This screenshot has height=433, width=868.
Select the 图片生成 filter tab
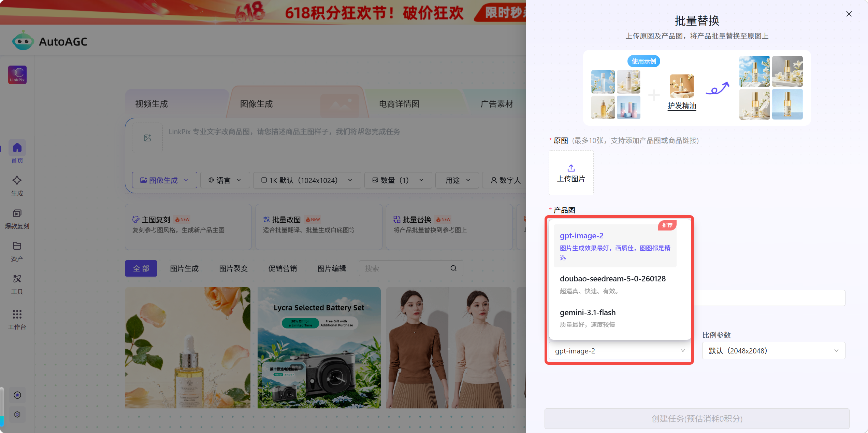pyautogui.click(x=184, y=268)
